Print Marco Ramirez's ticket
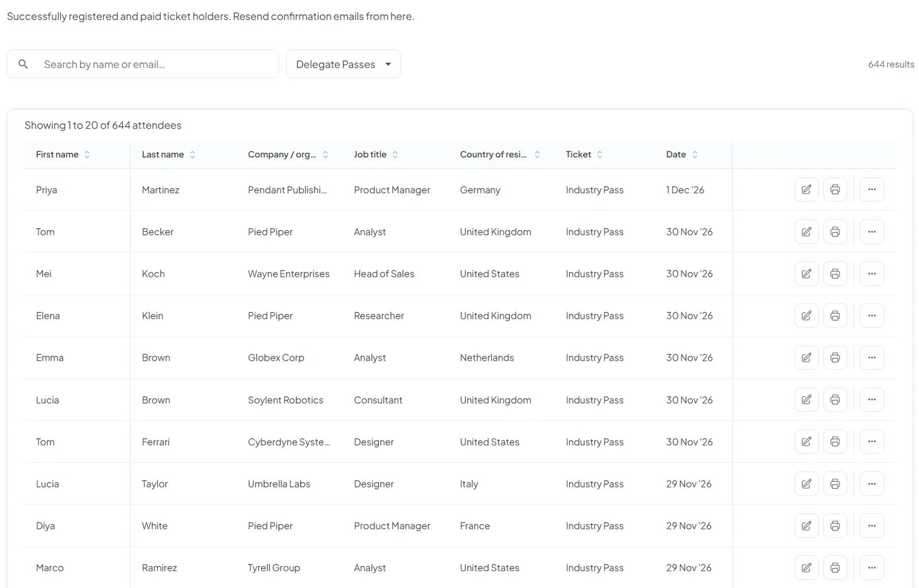Image resolution: width=919 pixels, height=588 pixels. [835, 568]
